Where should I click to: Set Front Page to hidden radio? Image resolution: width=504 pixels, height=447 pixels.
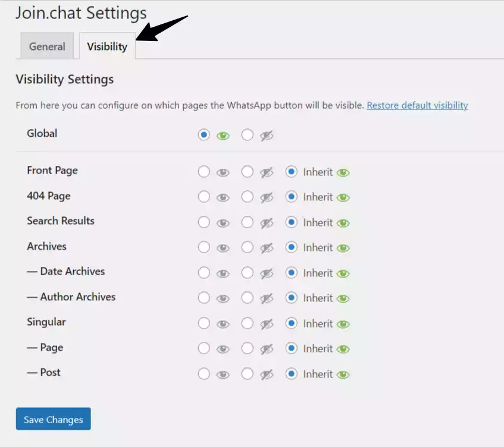coord(247,171)
